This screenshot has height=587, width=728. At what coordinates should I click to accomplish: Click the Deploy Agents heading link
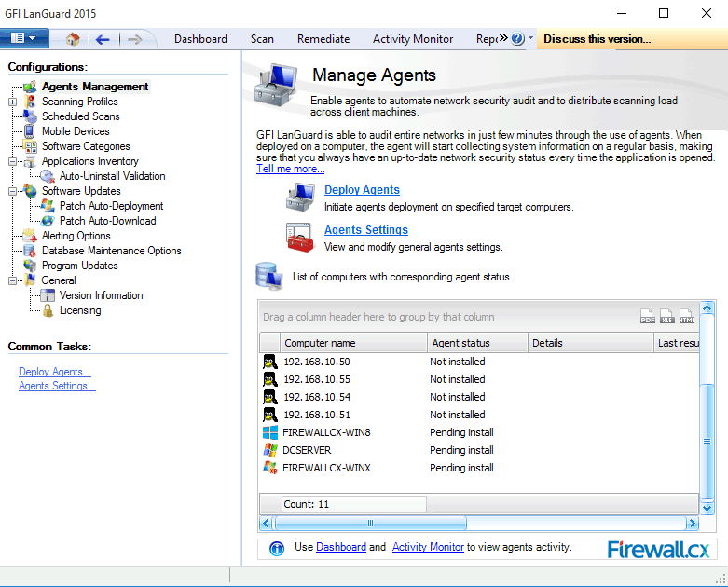362,190
